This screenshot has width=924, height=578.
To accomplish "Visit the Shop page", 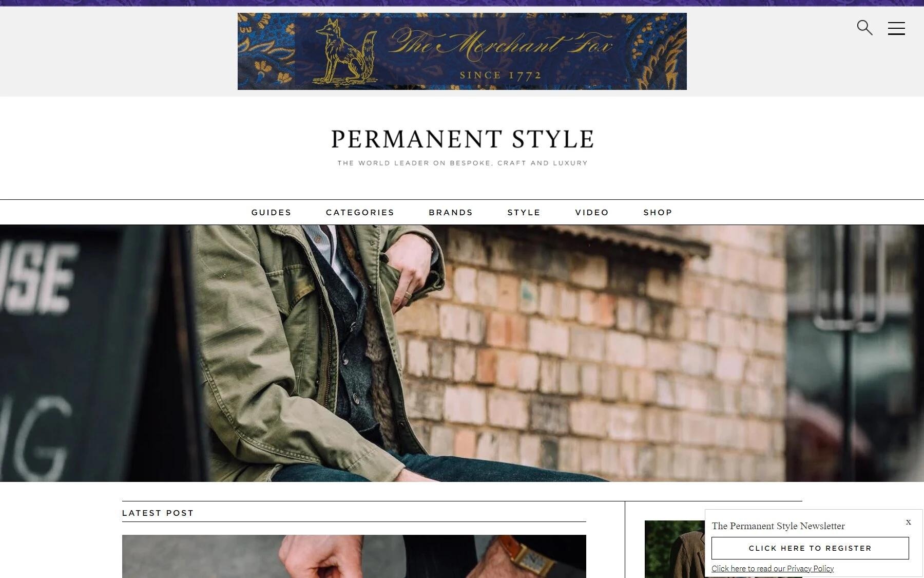I will coord(658,212).
